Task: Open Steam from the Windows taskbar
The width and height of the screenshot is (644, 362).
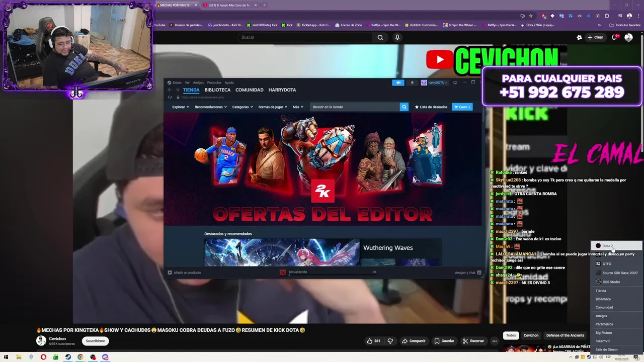Action: [68, 357]
